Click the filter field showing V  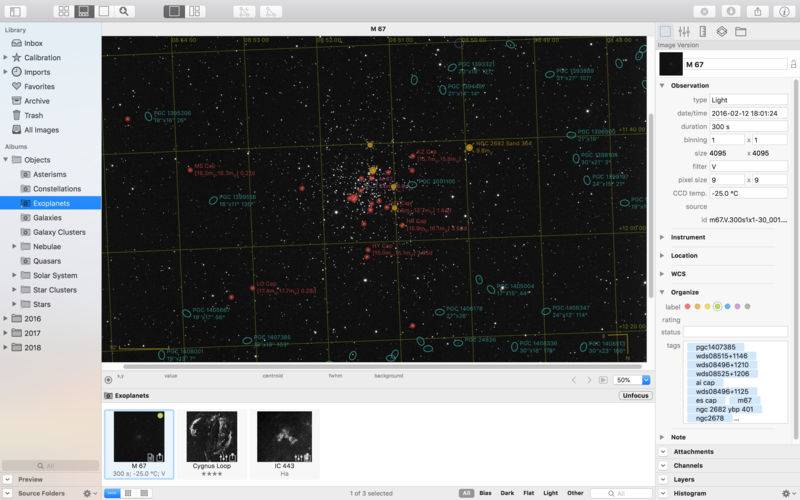tap(748, 166)
